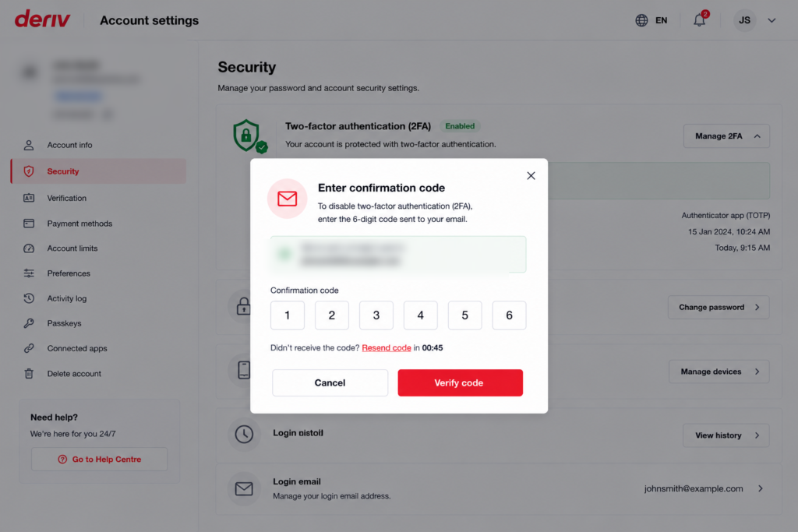Click the Delete account trash icon
Viewport: 798px width, 532px height.
coord(29,373)
